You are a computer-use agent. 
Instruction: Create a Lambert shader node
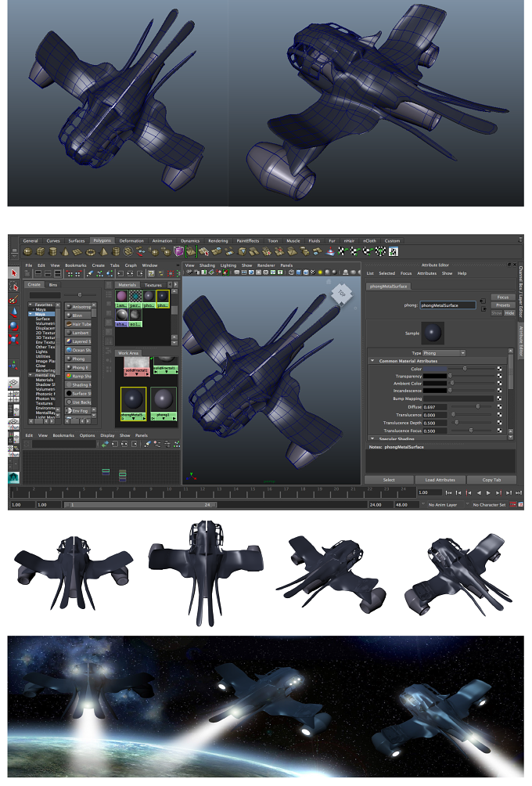click(x=78, y=333)
